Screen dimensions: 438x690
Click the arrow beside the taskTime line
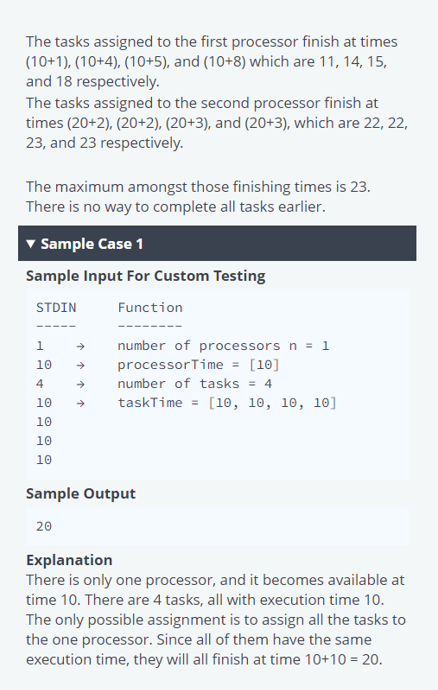[x=80, y=403]
